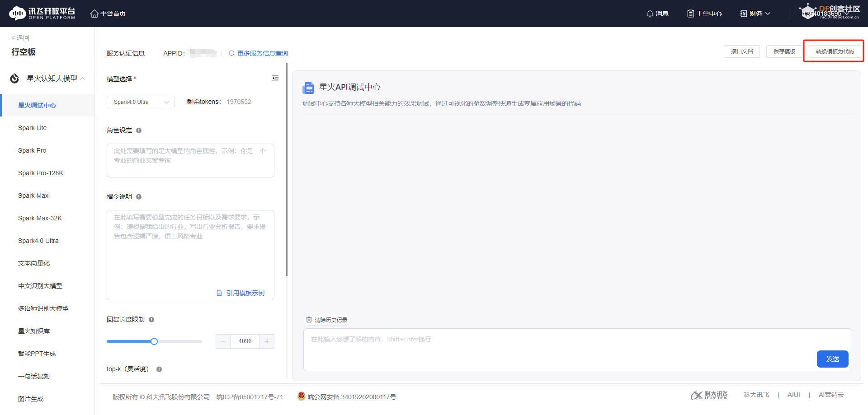The height and width of the screenshot is (415, 868).
Task: Open the 接口文档 button
Action: click(x=742, y=51)
